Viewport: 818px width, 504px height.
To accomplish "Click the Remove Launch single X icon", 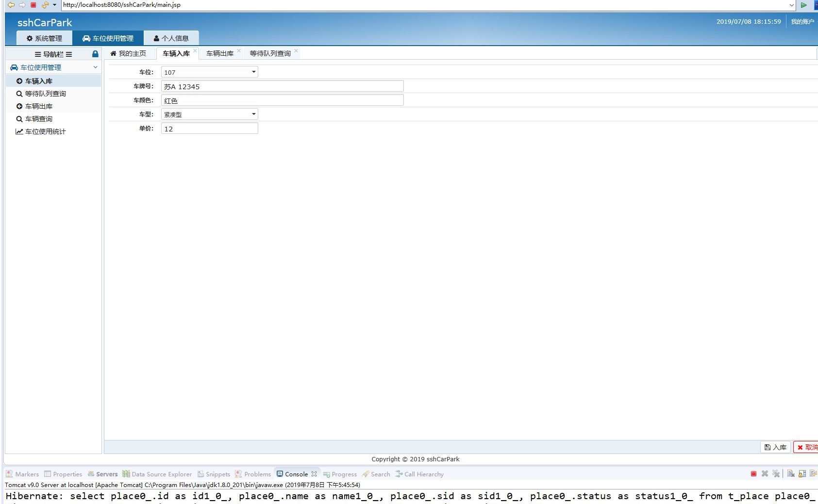I will 765,474.
